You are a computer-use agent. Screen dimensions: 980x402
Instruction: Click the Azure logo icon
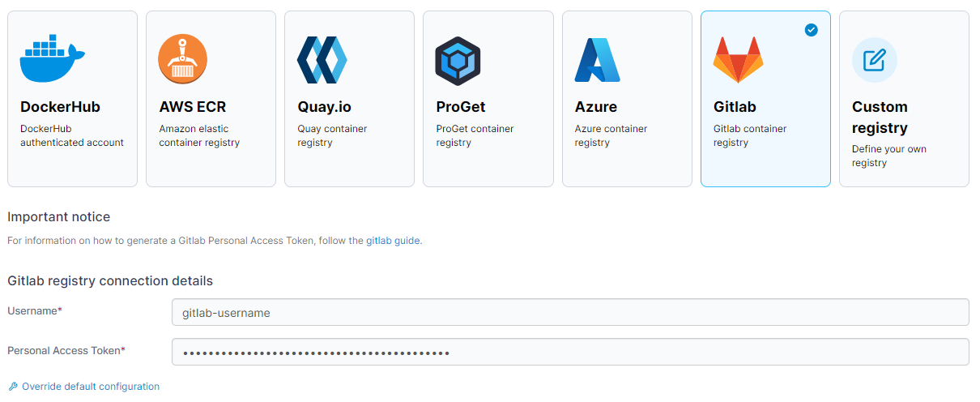(597, 60)
